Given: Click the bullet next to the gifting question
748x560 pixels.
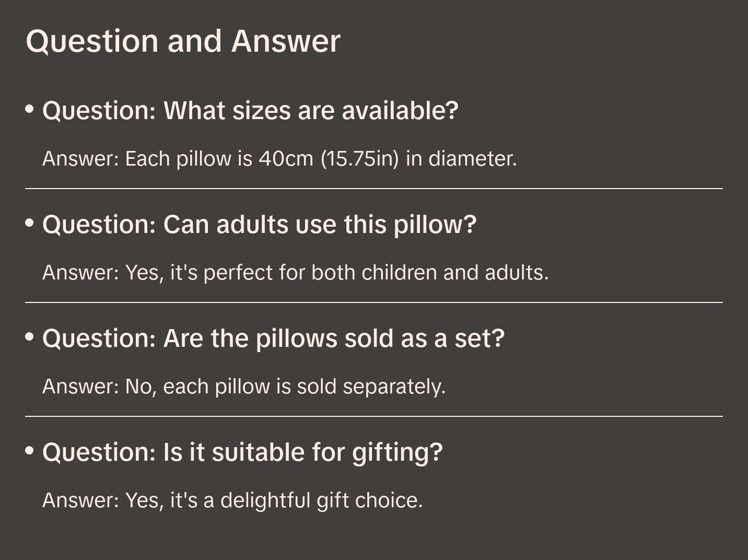Looking at the screenshot, I should tap(30, 451).
